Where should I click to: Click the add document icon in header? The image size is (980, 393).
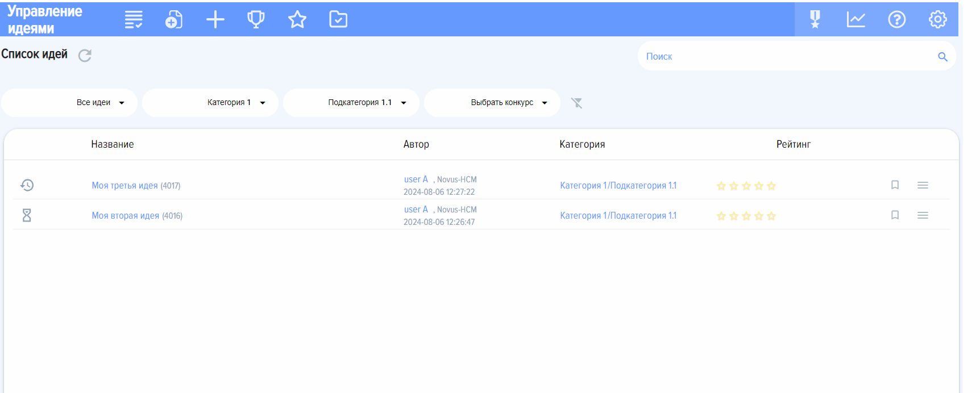coord(174,20)
